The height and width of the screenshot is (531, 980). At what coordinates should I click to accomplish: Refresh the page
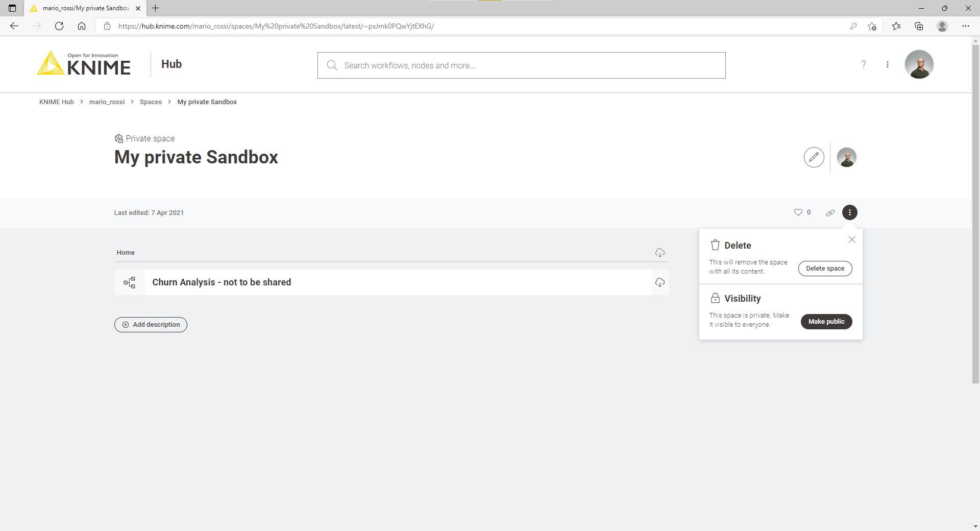pos(59,26)
